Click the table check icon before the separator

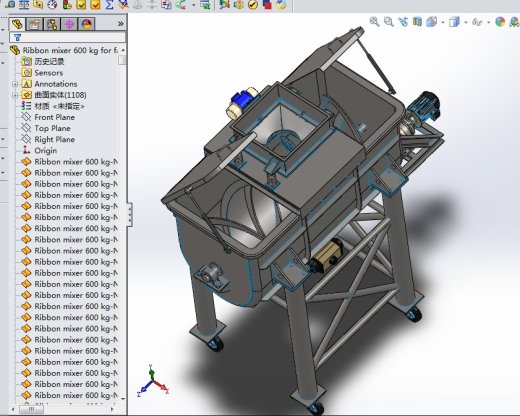click(x=205, y=4)
